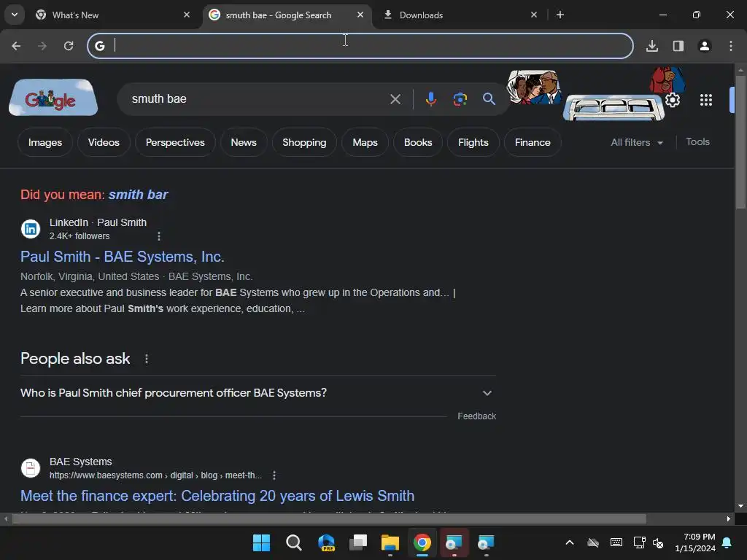This screenshot has height=560, width=747.
Task: Search by image with Google Lens
Action: pyautogui.click(x=460, y=99)
